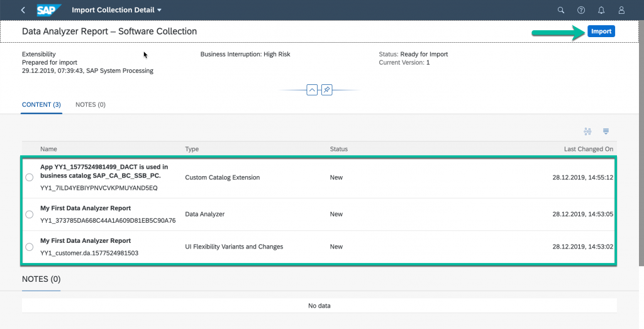Click the SAP logo
This screenshot has width=644, height=329.
pyautogui.click(x=48, y=10)
